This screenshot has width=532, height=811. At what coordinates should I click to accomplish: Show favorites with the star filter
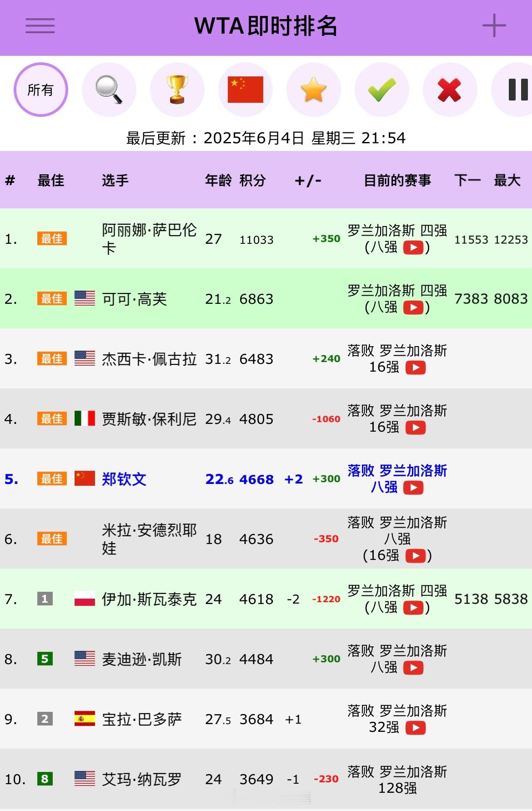pos(314,90)
